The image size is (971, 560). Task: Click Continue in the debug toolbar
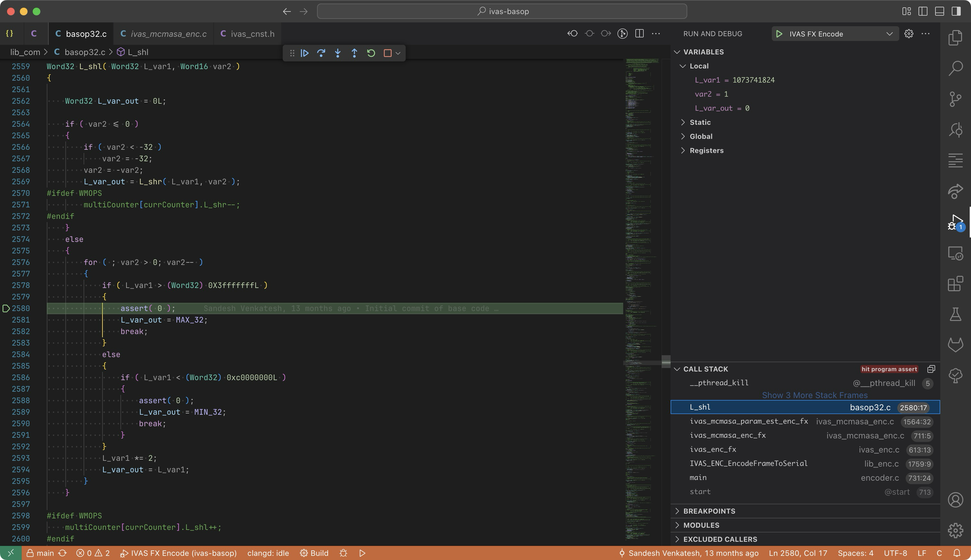coord(305,53)
